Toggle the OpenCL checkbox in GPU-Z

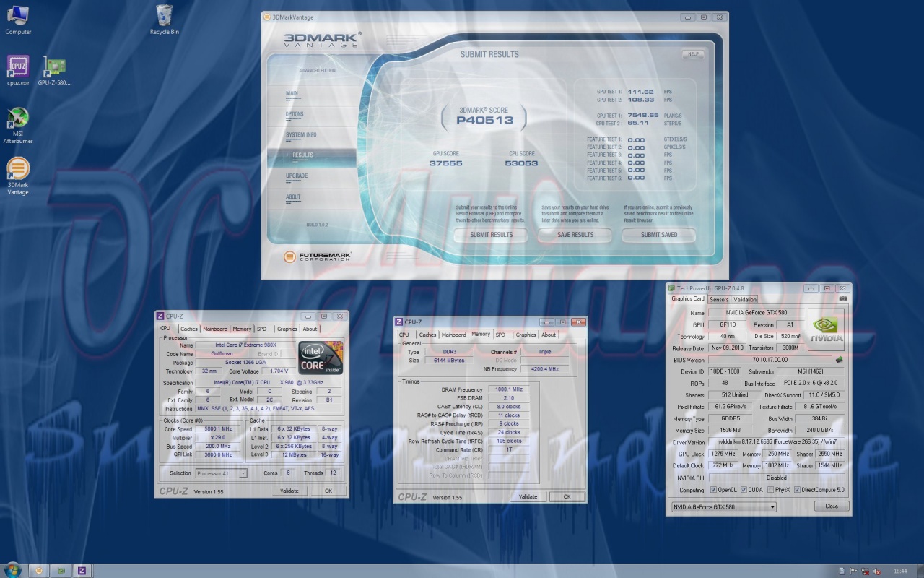pos(713,490)
